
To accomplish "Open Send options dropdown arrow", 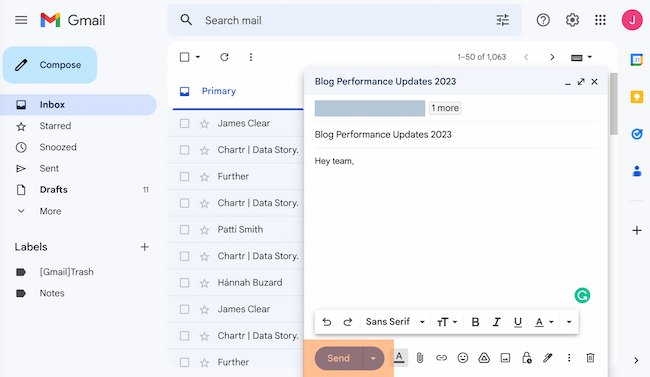I will (x=373, y=358).
